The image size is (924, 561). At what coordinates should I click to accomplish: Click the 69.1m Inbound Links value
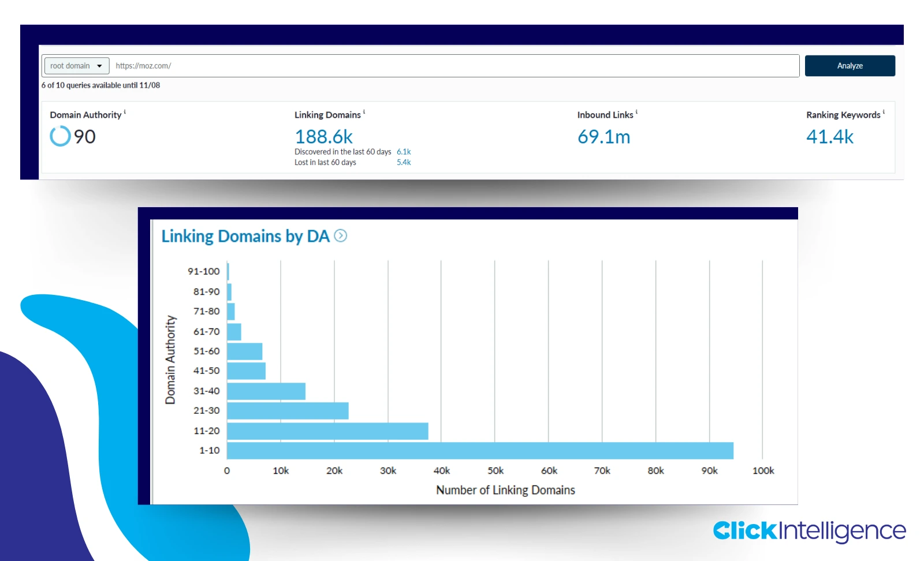[x=604, y=137]
